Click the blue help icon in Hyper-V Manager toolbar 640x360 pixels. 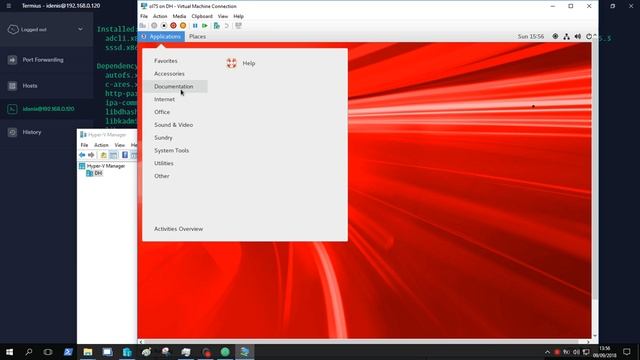[x=125, y=155]
